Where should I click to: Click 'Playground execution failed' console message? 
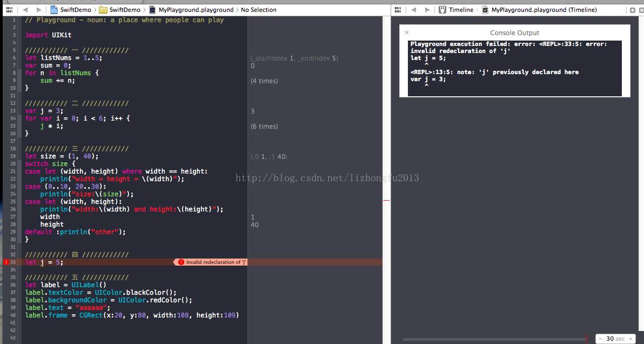click(x=508, y=47)
